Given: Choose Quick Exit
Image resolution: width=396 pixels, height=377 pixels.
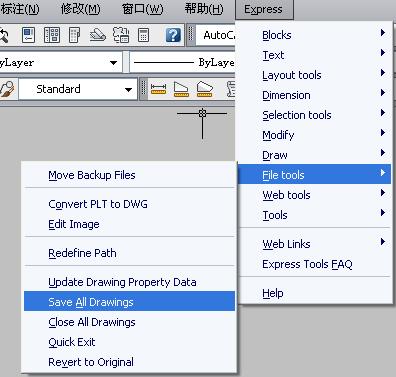Looking at the screenshot, I should click(129, 342).
